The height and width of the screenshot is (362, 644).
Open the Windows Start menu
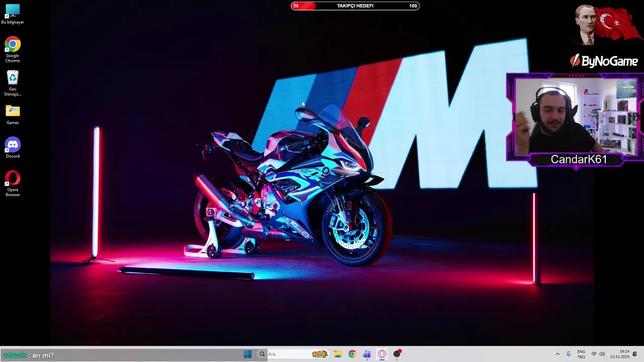[248, 354]
